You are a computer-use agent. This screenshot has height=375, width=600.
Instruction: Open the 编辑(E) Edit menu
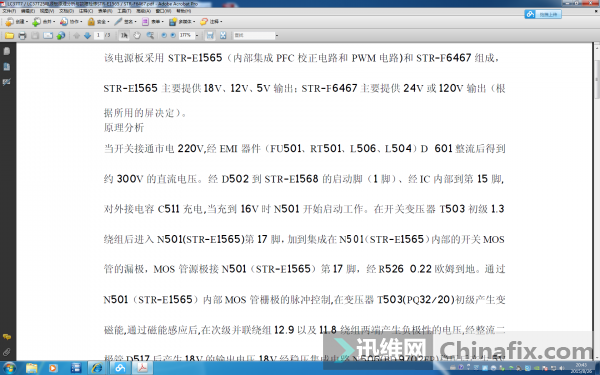pos(28,11)
